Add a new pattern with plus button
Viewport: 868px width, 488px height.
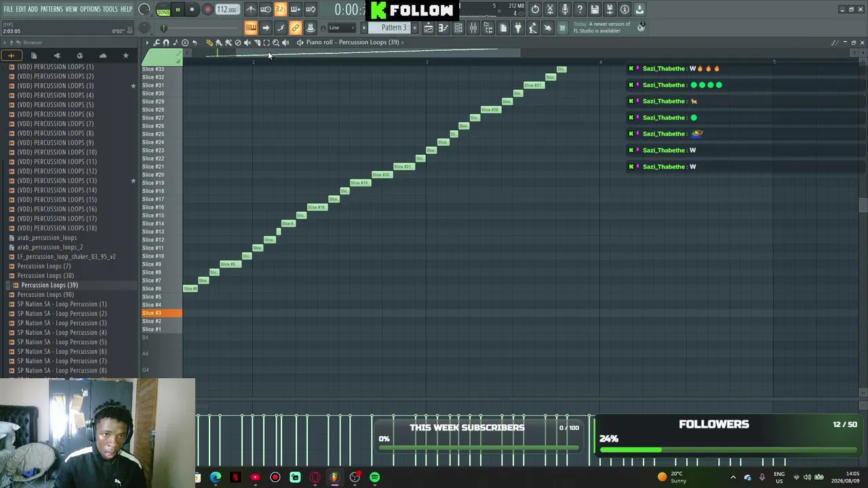pyautogui.click(x=414, y=28)
